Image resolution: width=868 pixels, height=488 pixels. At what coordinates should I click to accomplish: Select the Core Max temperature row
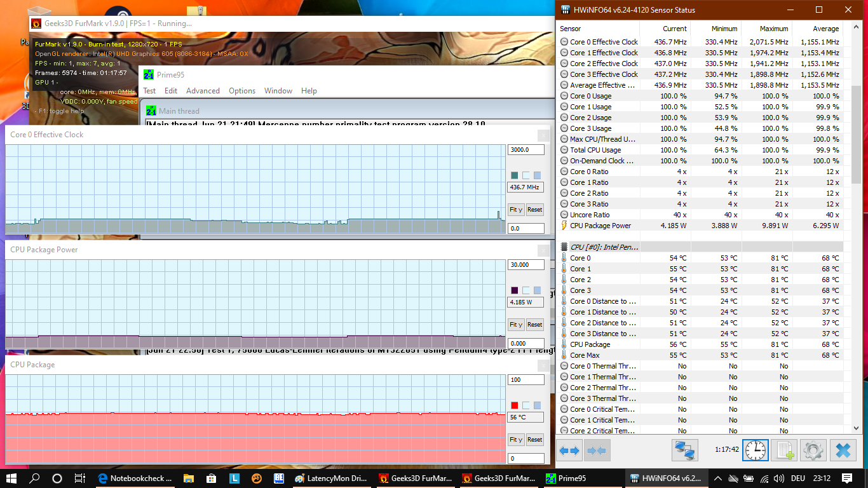tap(700, 355)
